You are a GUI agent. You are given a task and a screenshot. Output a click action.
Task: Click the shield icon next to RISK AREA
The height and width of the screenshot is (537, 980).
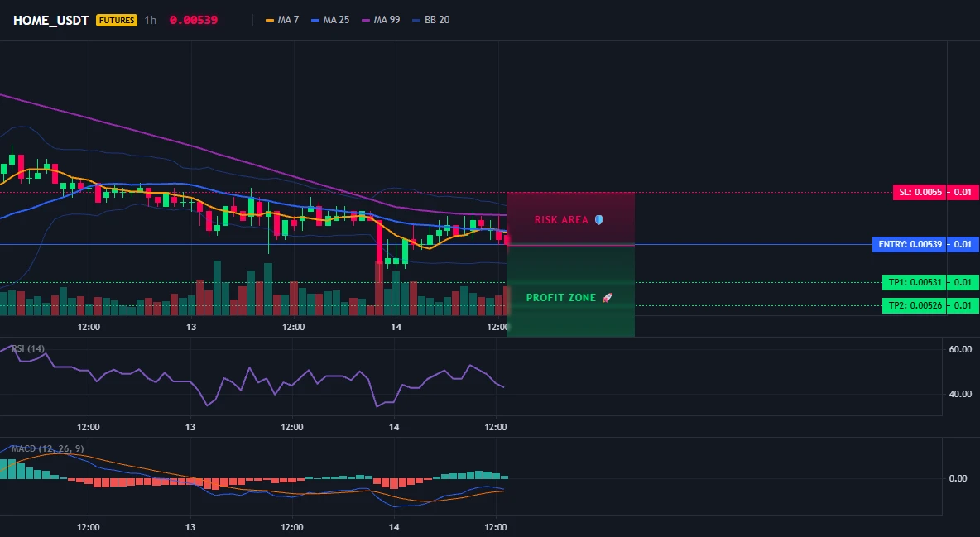598,220
